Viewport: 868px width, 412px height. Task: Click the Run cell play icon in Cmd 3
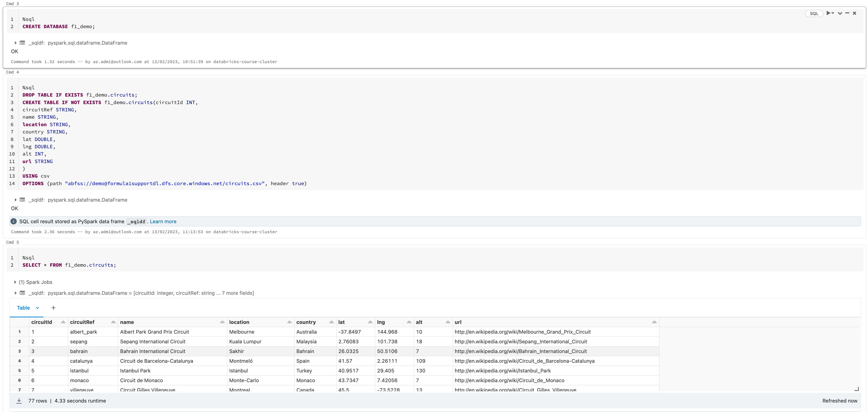point(828,13)
